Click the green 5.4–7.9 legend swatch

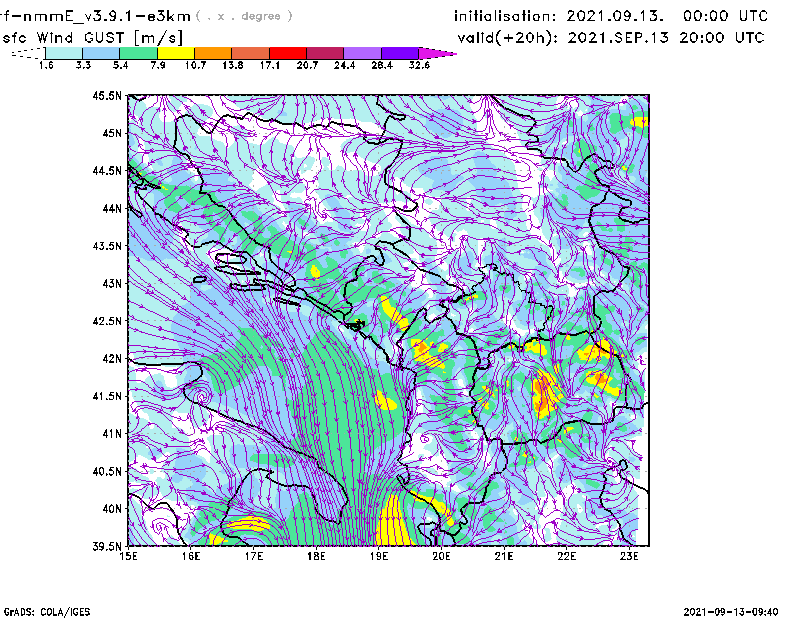(x=138, y=53)
